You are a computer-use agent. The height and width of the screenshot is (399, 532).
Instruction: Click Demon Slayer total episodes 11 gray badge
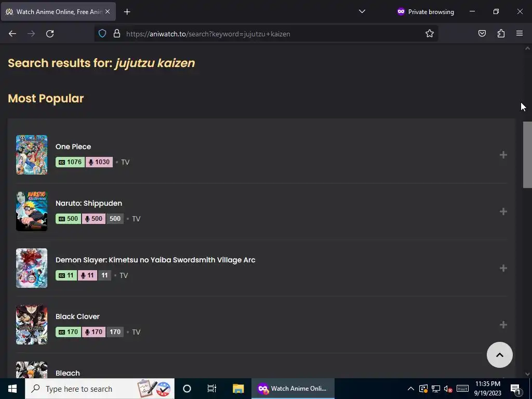coord(104,275)
